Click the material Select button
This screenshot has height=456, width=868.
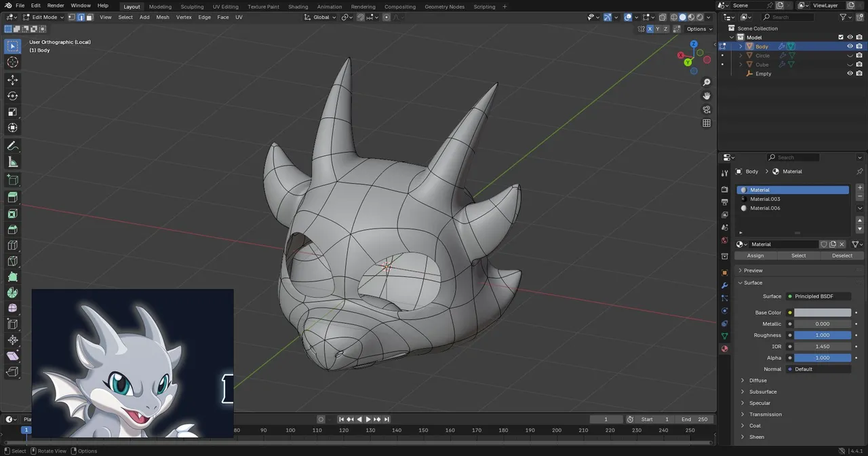[799, 256]
